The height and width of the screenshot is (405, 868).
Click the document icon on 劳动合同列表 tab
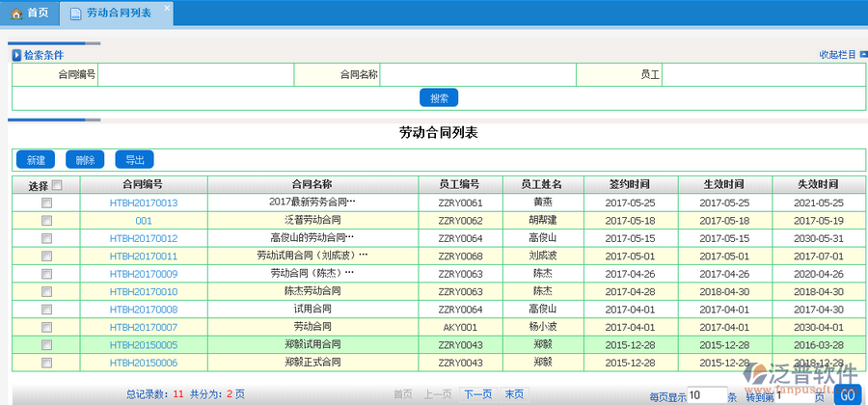[76, 13]
